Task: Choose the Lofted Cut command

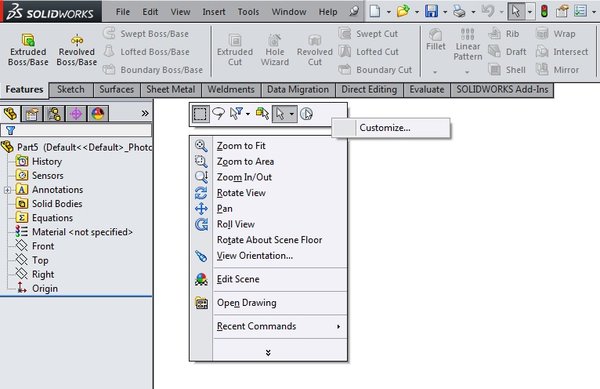Action: pyautogui.click(x=369, y=52)
